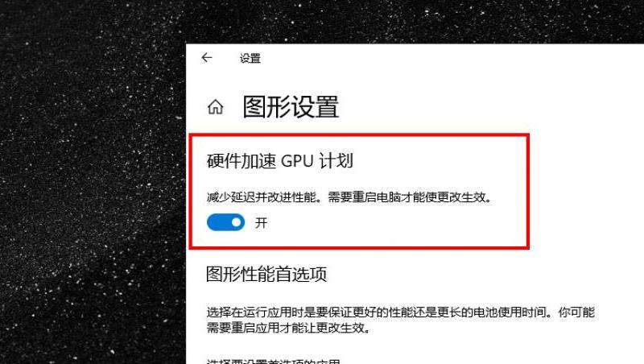This screenshot has width=644, height=364.
Task: Click the partially visible 选择要设置首选项的应用 label
Action: (x=273, y=361)
